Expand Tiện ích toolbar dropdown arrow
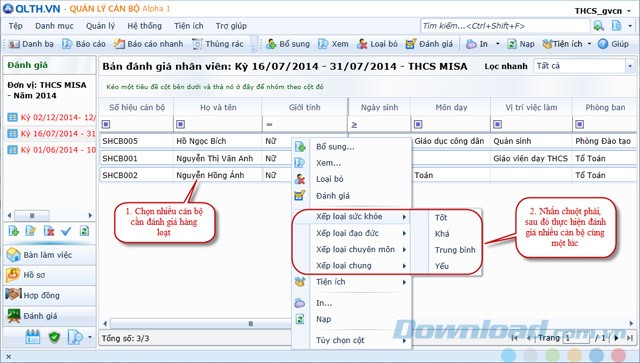The image size is (640, 363). (x=589, y=44)
